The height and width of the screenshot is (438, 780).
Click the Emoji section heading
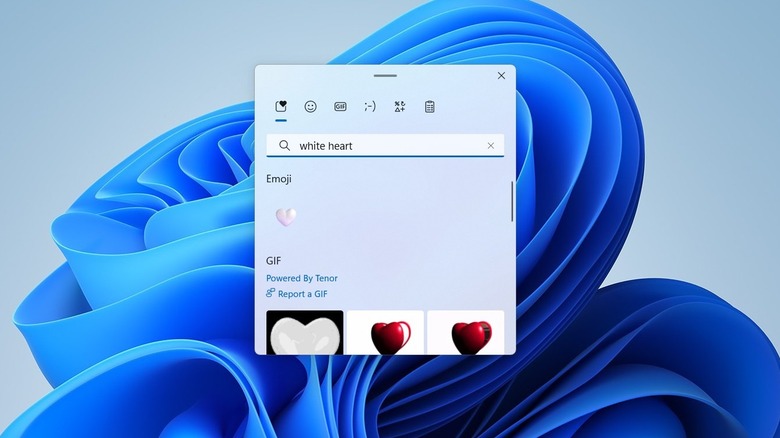click(x=279, y=179)
